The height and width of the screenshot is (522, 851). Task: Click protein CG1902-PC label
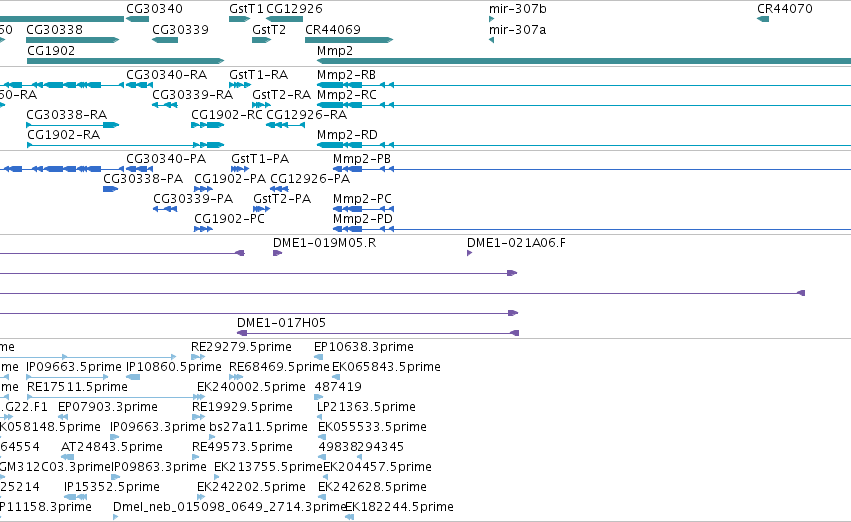(229, 219)
